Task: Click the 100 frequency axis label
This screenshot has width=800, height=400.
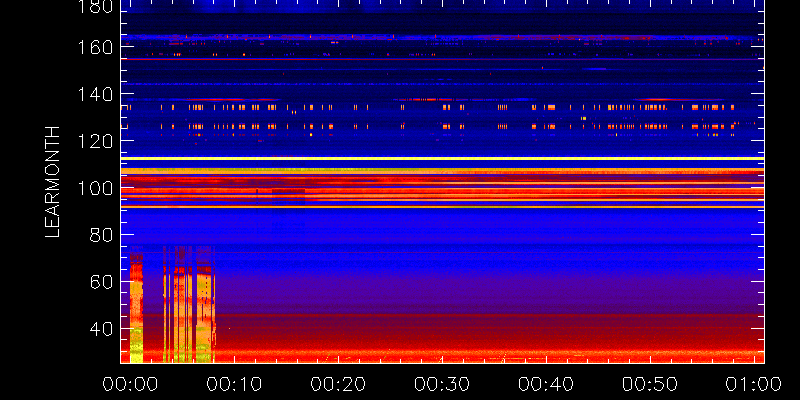Action: [95, 189]
